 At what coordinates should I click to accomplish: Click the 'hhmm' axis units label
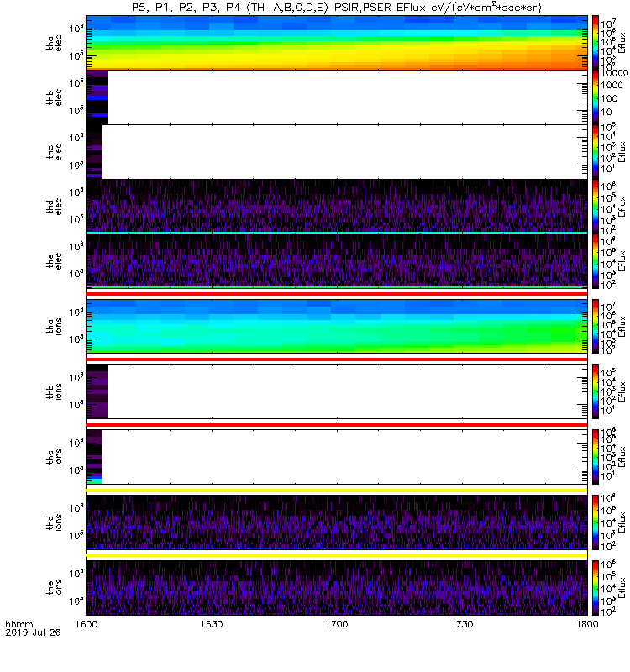19,624
